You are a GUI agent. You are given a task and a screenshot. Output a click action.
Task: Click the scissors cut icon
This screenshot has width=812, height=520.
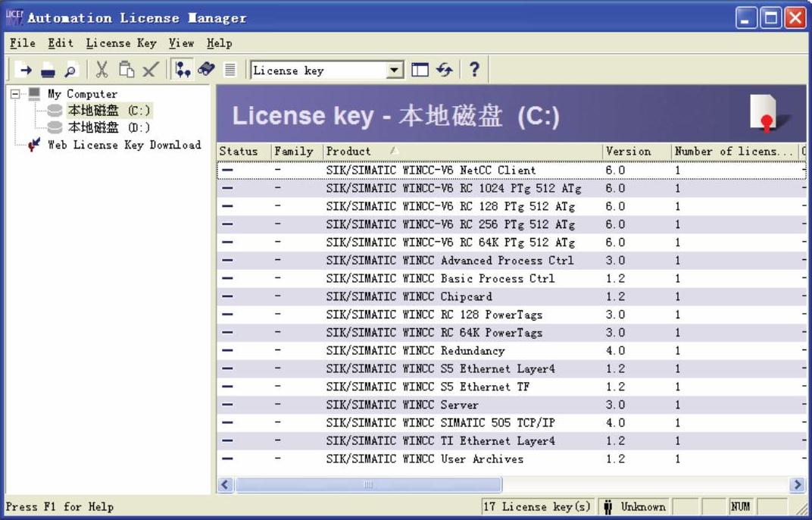click(x=102, y=70)
